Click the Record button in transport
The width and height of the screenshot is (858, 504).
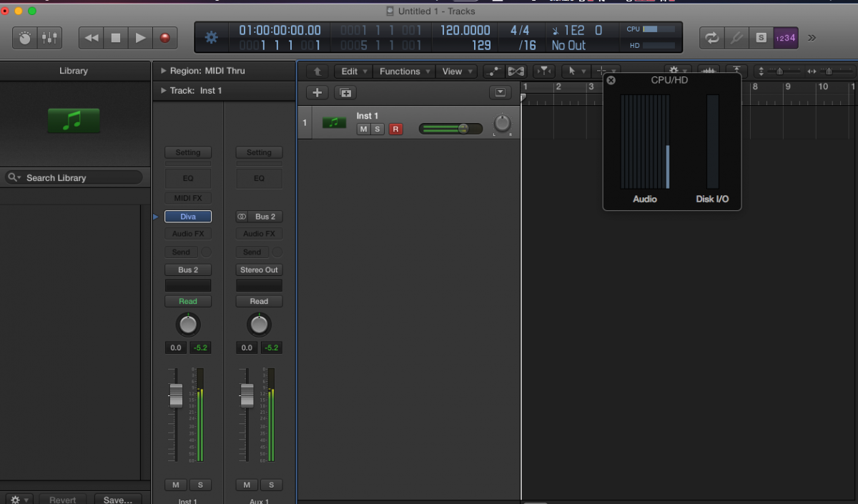pos(165,38)
